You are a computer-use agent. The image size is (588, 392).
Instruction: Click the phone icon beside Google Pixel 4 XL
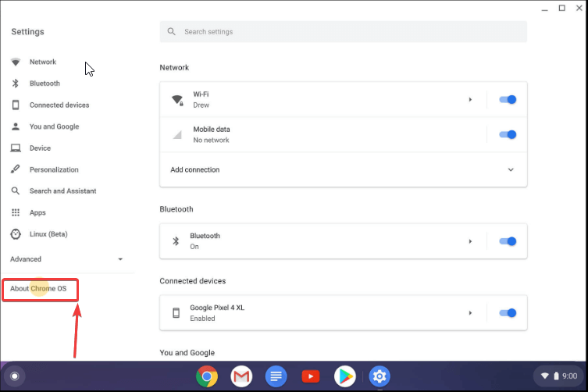[176, 313]
